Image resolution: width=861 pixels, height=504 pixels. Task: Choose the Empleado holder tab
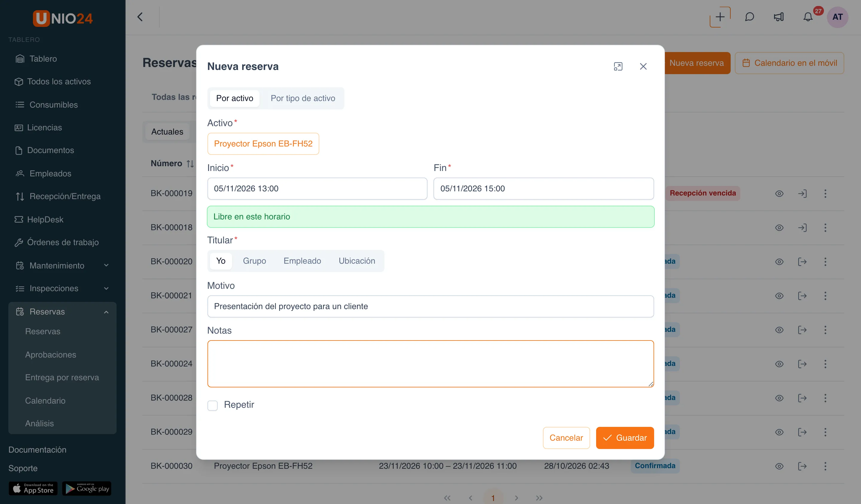(302, 261)
